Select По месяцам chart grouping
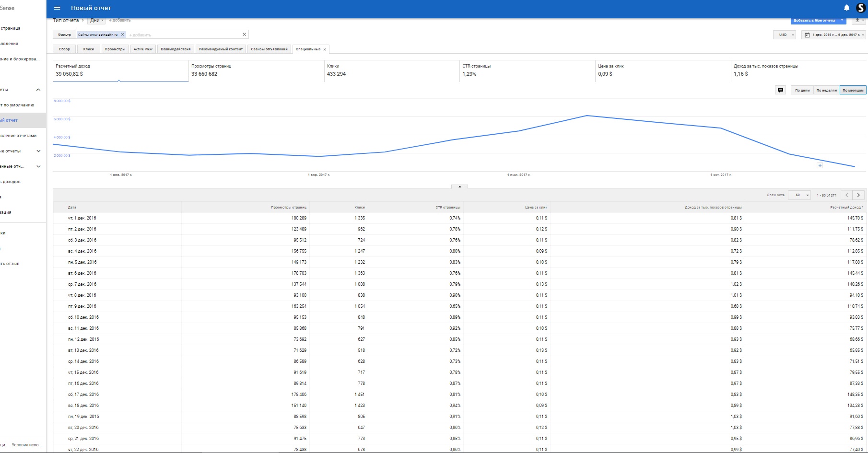 tap(853, 90)
